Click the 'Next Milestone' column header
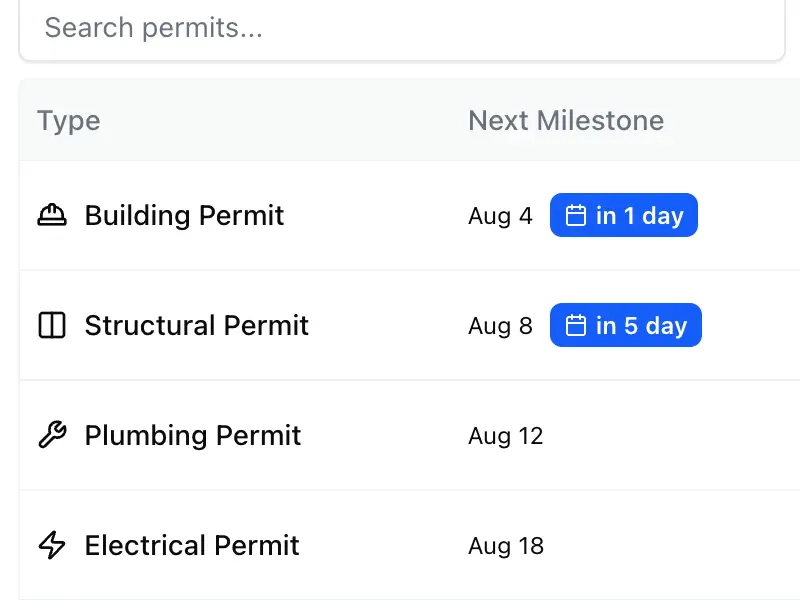Screen dimensions: 800x600 [x=565, y=120]
